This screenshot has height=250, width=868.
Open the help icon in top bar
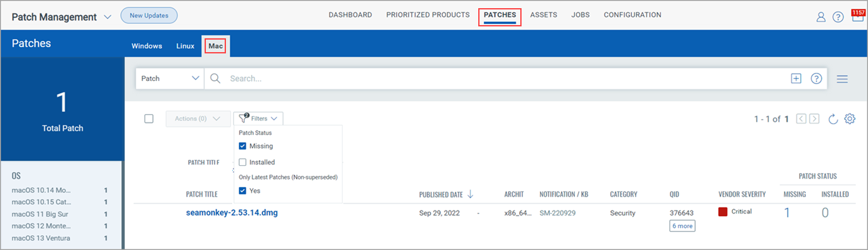pos(838,17)
